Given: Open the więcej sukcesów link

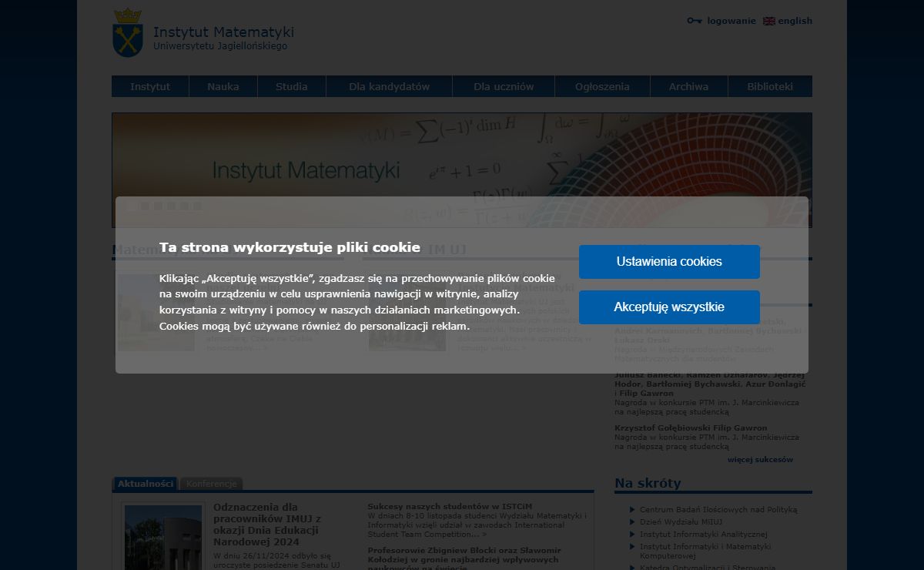Looking at the screenshot, I should pyautogui.click(x=760, y=460).
